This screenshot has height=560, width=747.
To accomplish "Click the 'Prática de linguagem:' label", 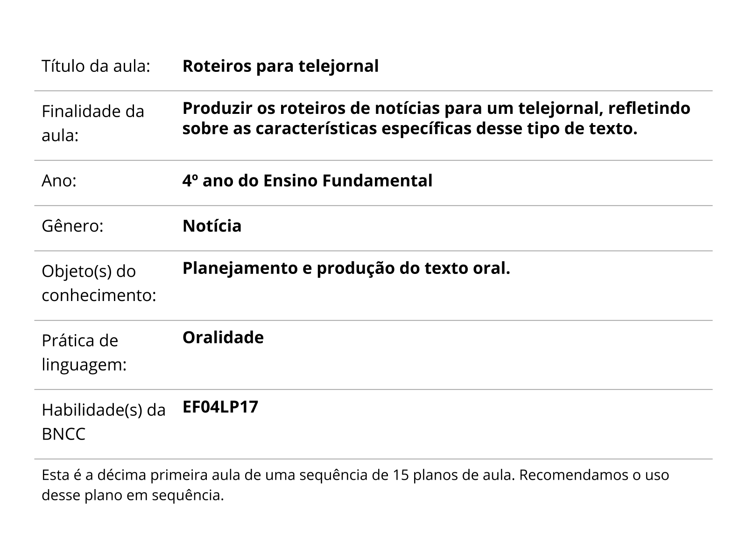I will coord(84,352).
